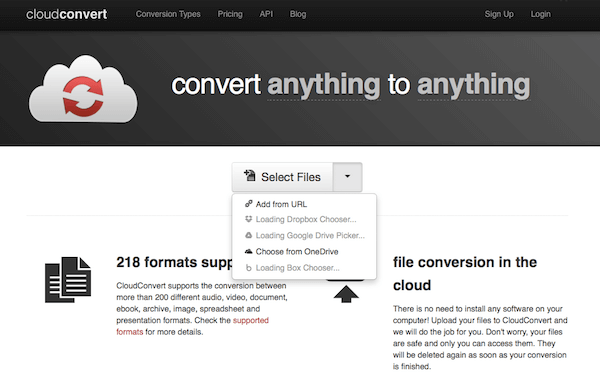Toggle the Select Files dropdown arrow

coord(347,177)
